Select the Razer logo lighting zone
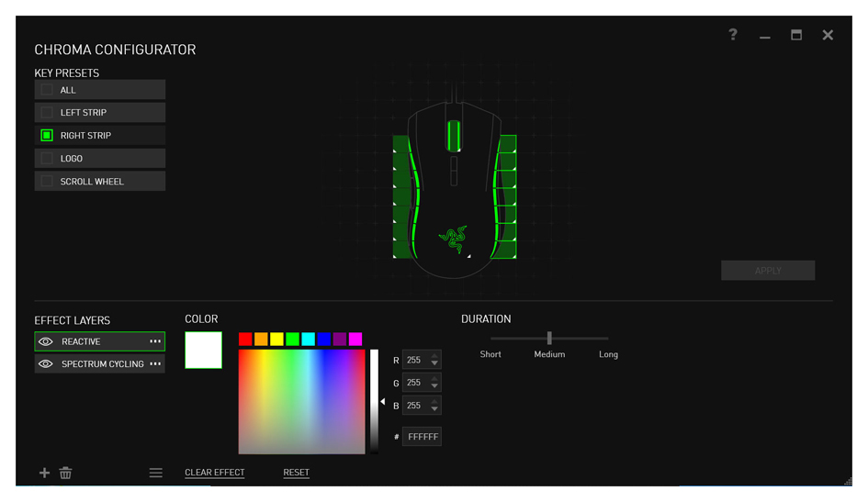Image resolution: width=868 pixels, height=502 pixels. [x=454, y=240]
